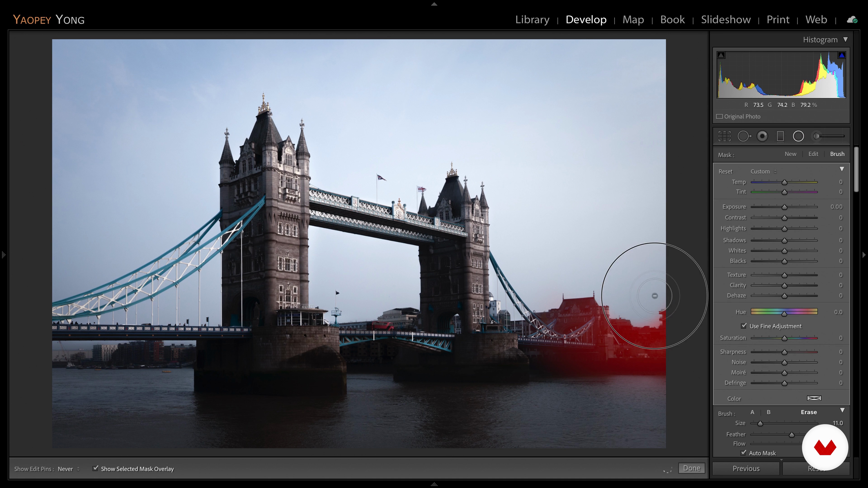Open the Slideshow module

click(x=726, y=19)
